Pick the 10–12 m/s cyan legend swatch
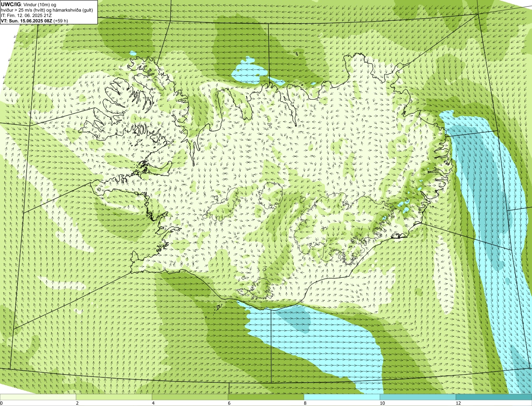The width and height of the screenshot is (532, 406). pyautogui.click(x=418, y=397)
